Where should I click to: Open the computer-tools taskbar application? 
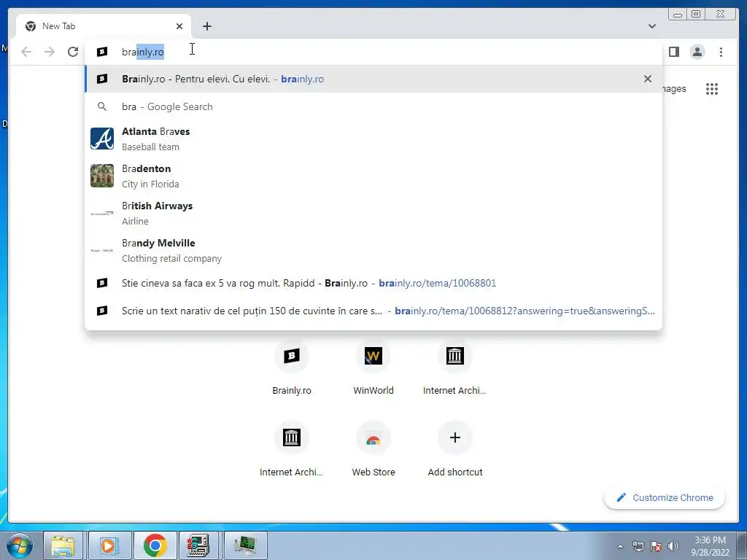click(x=198, y=545)
